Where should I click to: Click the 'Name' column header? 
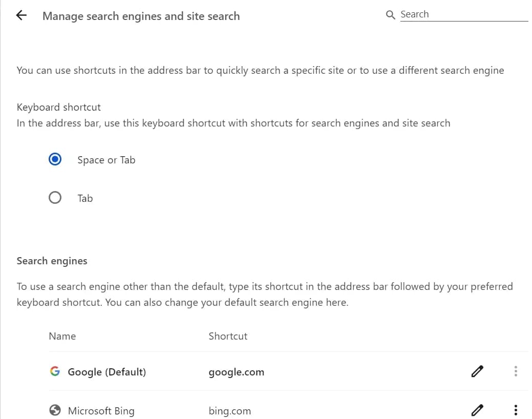coord(62,336)
